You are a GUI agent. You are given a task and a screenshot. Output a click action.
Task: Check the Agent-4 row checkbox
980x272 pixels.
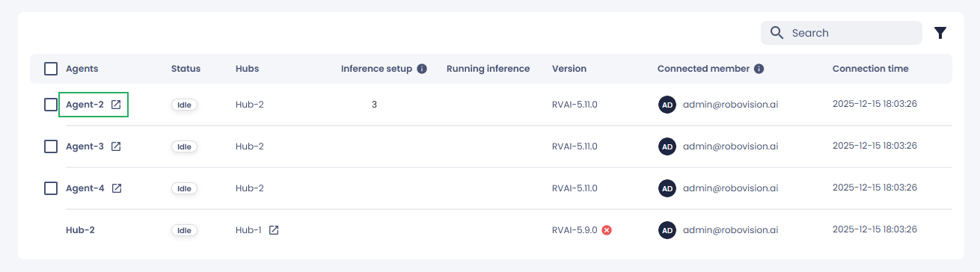point(51,188)
